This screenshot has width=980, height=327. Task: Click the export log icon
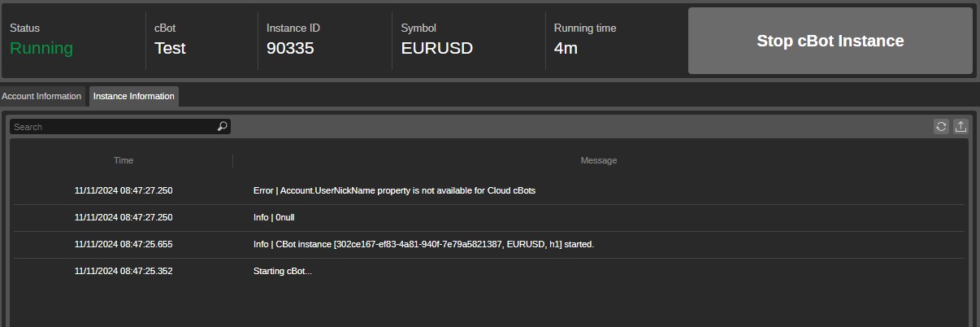(x=960, y=126)
